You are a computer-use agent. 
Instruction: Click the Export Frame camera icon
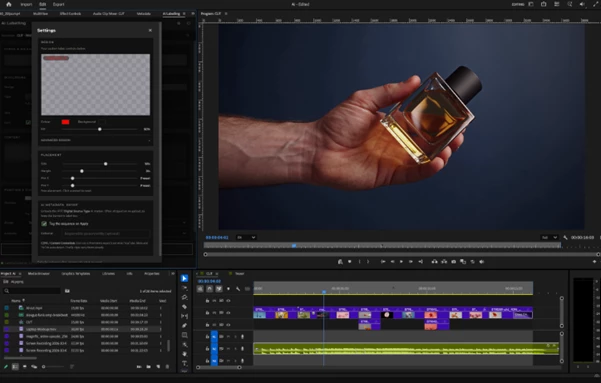coord(453,261)
